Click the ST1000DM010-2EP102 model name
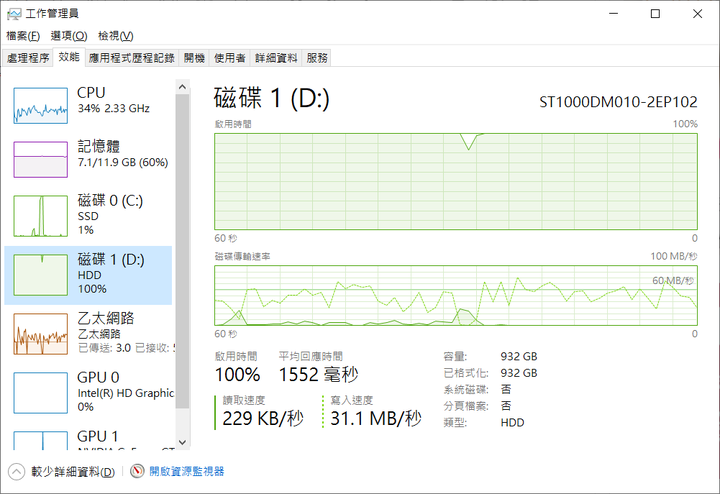 (x=618, y=102)
